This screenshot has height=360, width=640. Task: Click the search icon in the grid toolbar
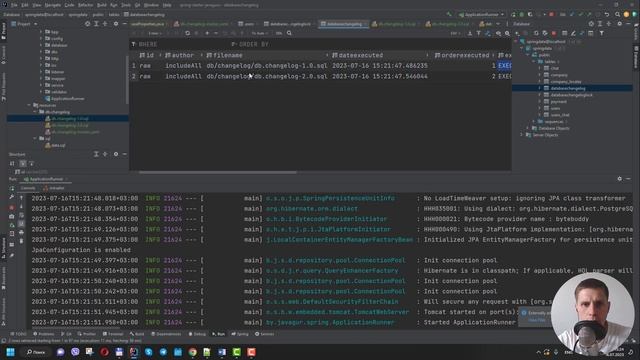pyautogui.click(x=289, y=33)
